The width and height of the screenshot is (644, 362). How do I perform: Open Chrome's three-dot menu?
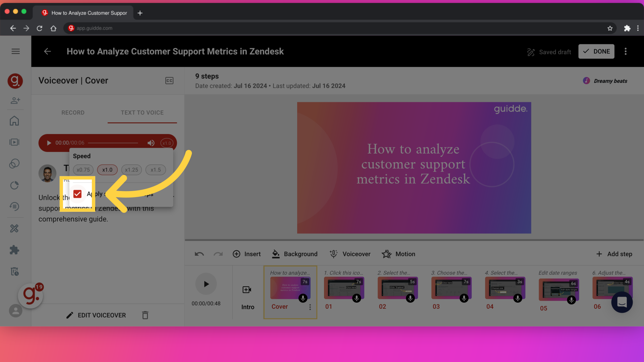638,28
